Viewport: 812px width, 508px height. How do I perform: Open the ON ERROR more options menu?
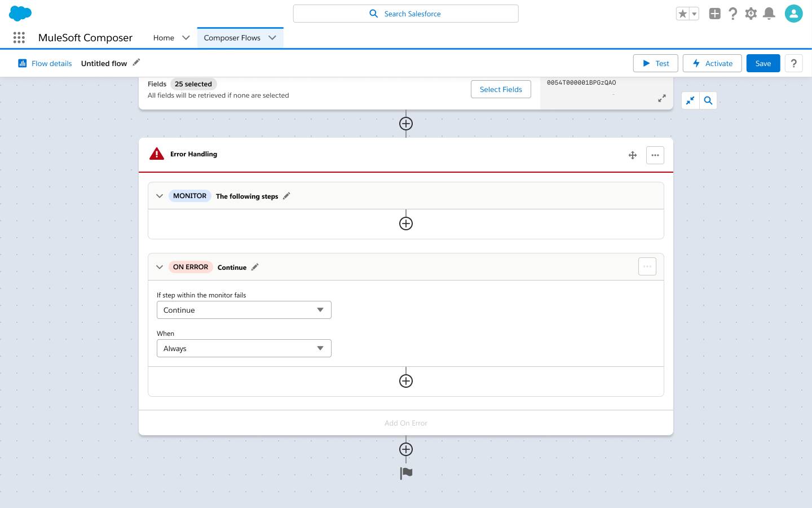coord(647,266)
